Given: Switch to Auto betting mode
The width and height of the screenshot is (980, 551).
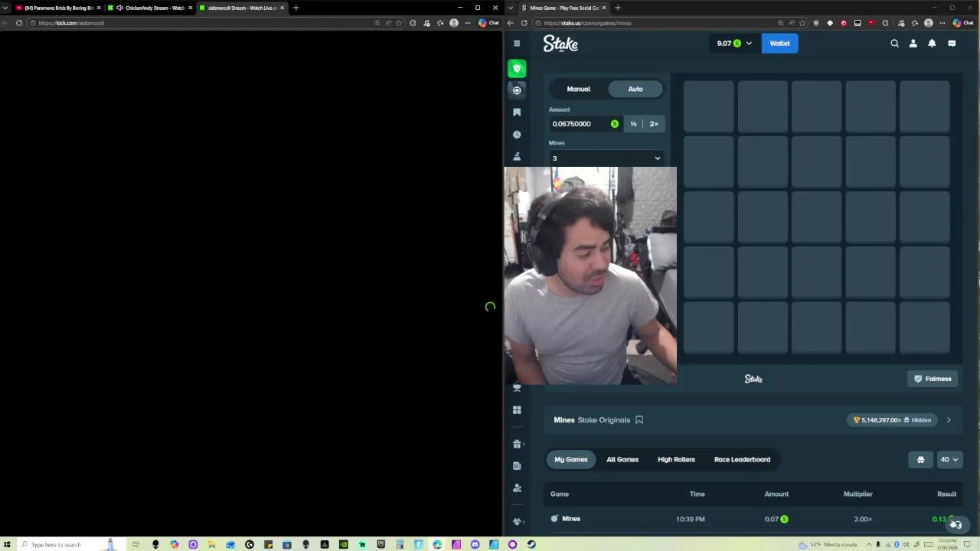Looking at the screenshot, I should (x=635, y=89).
